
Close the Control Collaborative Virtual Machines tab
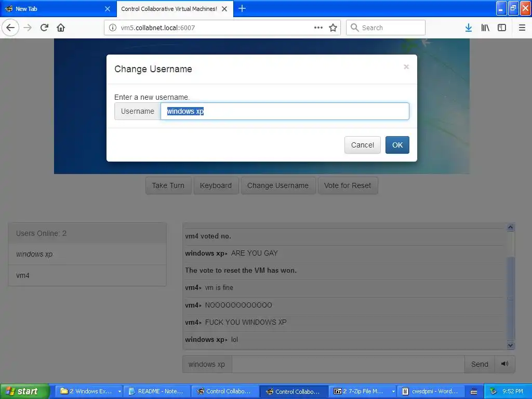tap(224, 9)
